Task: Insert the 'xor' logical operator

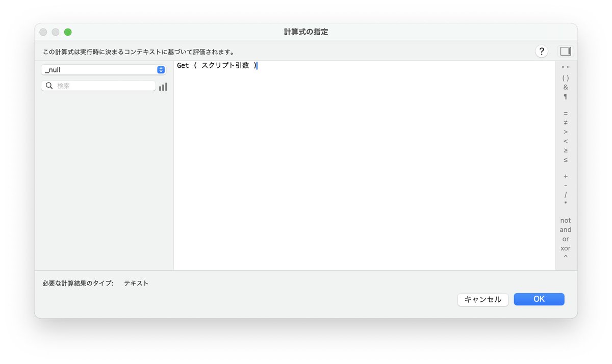Action: point(566,248)
